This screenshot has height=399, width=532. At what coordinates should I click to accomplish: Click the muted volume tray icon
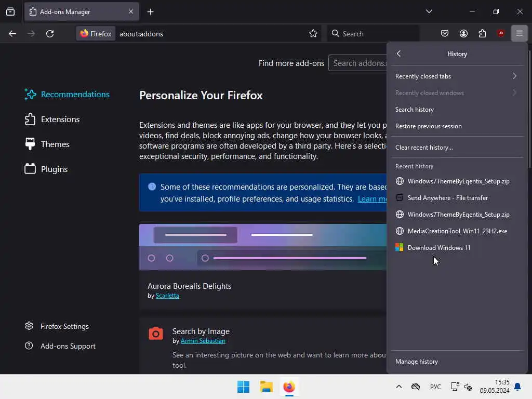point(468,387)
